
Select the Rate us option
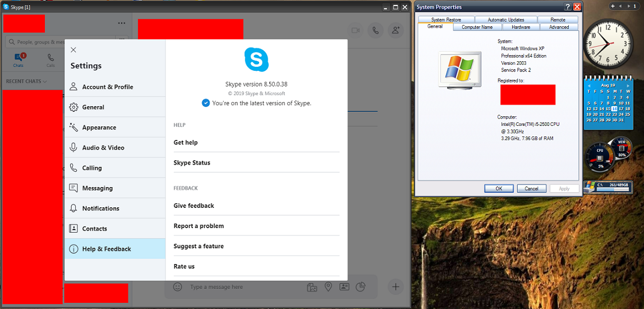256,266
